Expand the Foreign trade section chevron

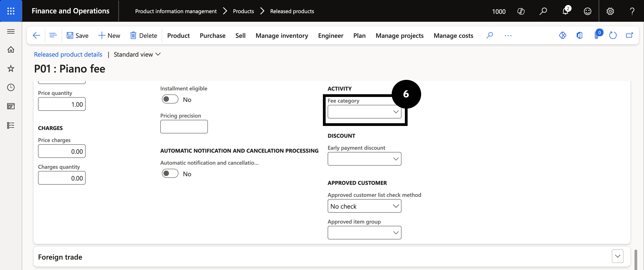pos(618,256)
